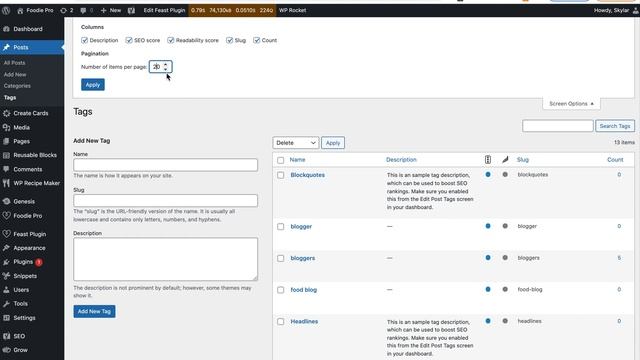Image resolution: width=640 pixels, height=360 pixels.
Task: Check the food blog tag row
Action: 280,290
